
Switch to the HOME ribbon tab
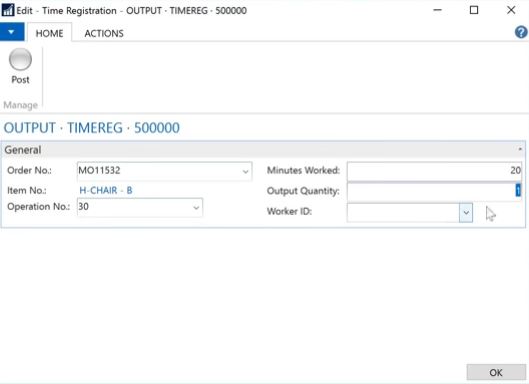49,33
